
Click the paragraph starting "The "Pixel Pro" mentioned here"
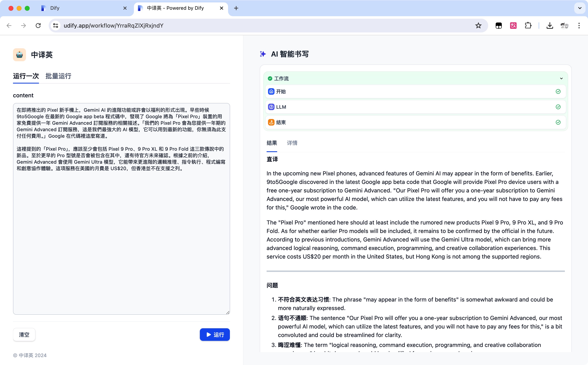tap(415, 239)
